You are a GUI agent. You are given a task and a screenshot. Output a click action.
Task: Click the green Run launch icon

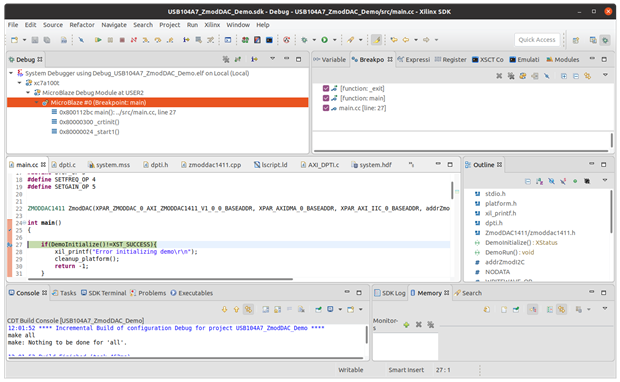[325, 40]
